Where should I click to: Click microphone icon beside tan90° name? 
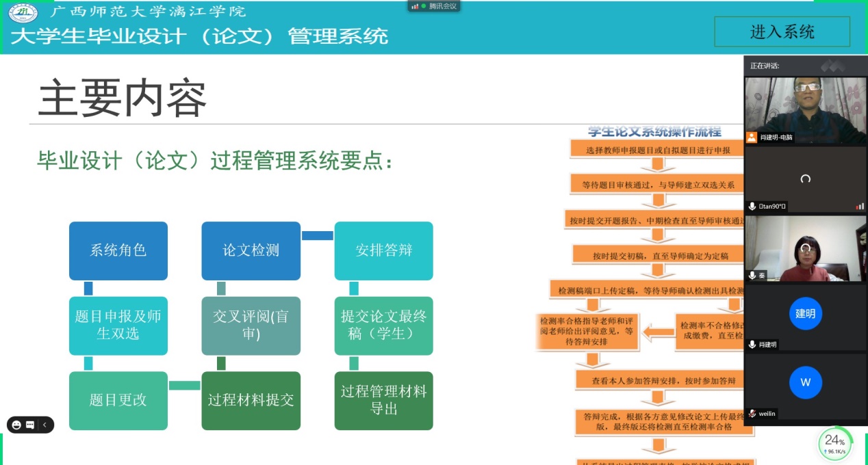click(752, 206)
